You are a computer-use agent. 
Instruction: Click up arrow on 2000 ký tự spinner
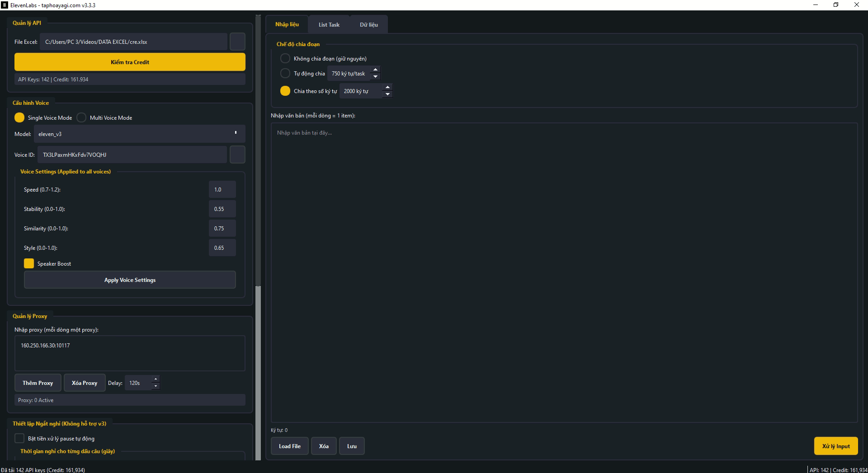pyautogui.click(x=387, y=88)
